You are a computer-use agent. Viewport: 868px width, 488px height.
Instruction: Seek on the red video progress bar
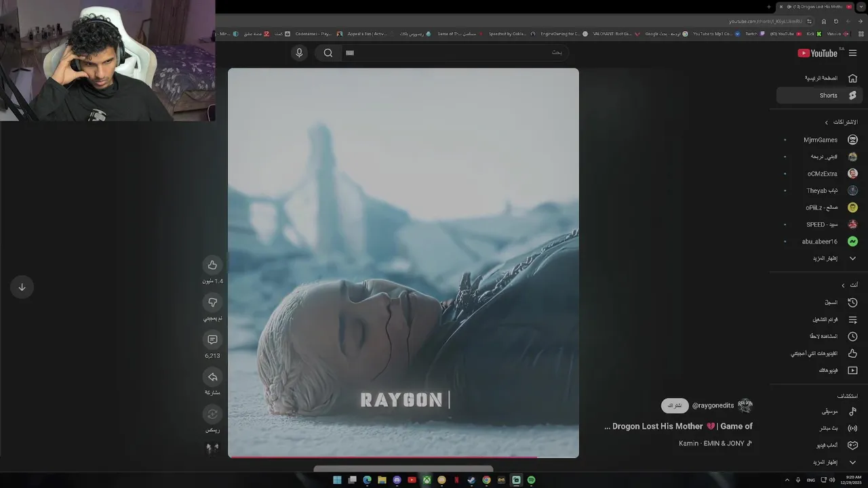[403, 457]
